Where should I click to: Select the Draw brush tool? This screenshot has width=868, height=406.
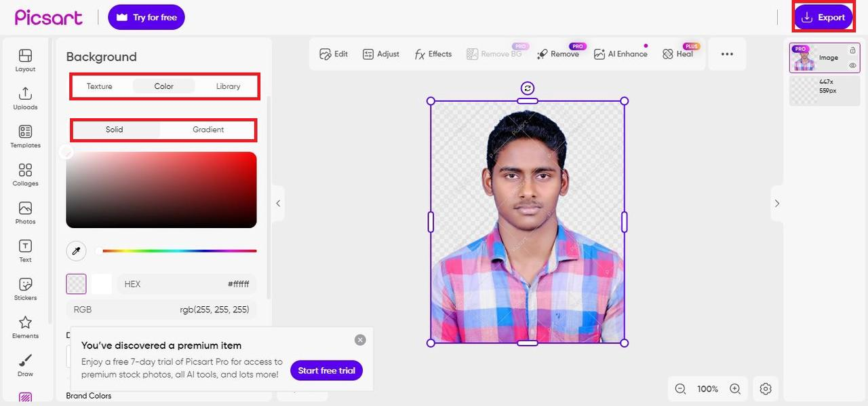[x=25, y=365]
